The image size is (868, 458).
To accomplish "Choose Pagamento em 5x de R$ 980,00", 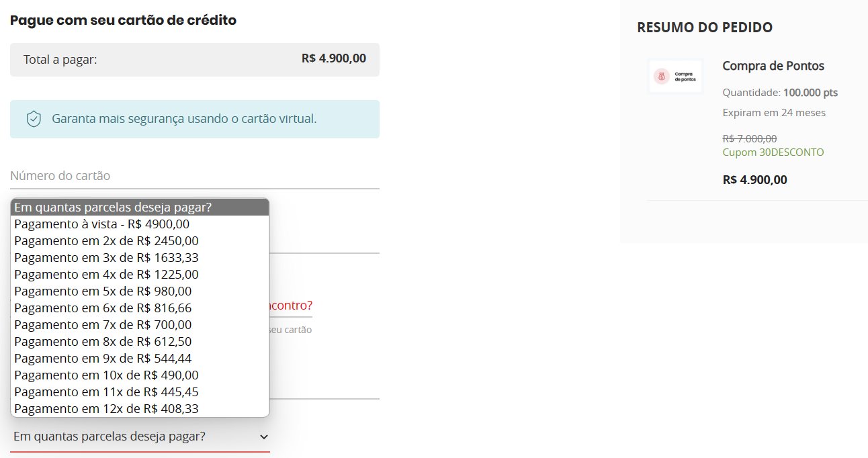I will (x=140, y=291).
